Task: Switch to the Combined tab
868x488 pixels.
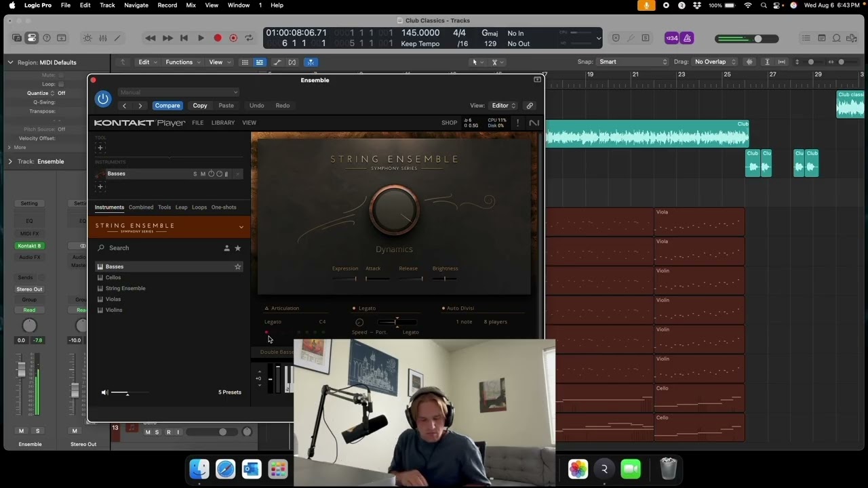Action: (141, 207)
